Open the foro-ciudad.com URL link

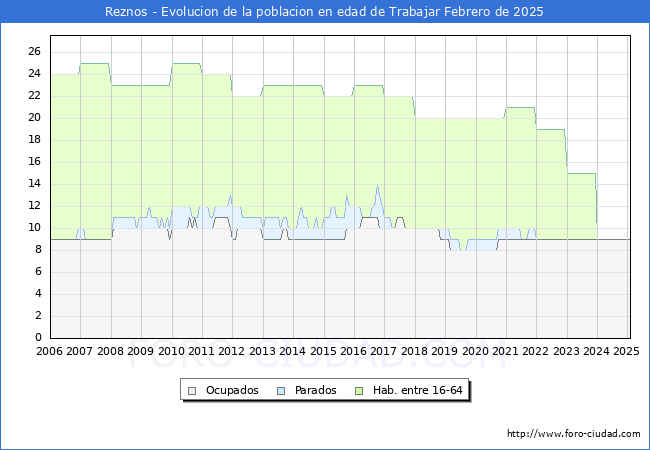(574, 433)
